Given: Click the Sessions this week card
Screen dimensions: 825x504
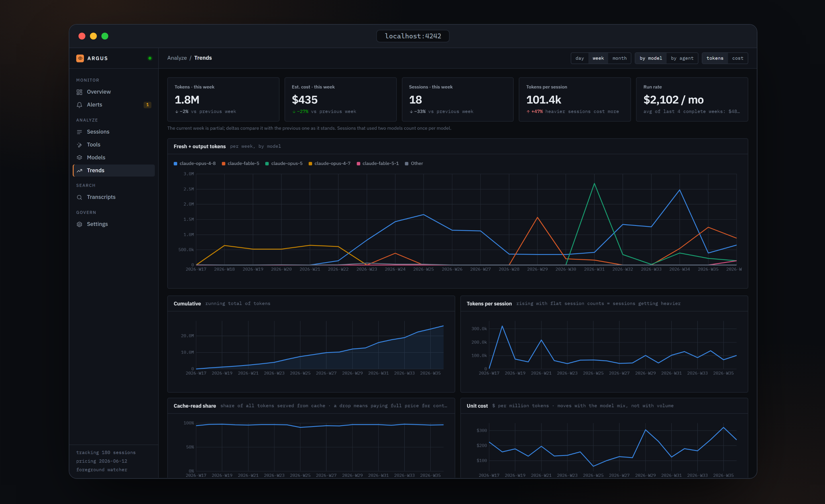Looking at the screenshot, I should 458,99.
